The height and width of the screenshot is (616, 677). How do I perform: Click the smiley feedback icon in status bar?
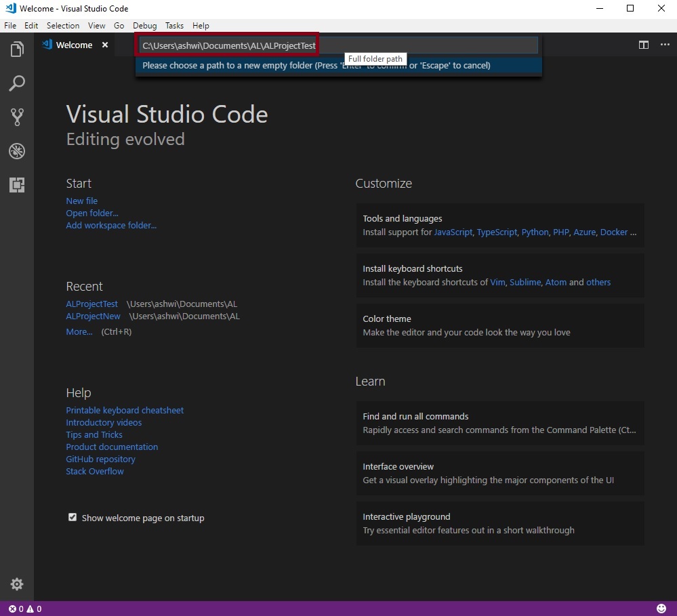(x=661, y=609)
